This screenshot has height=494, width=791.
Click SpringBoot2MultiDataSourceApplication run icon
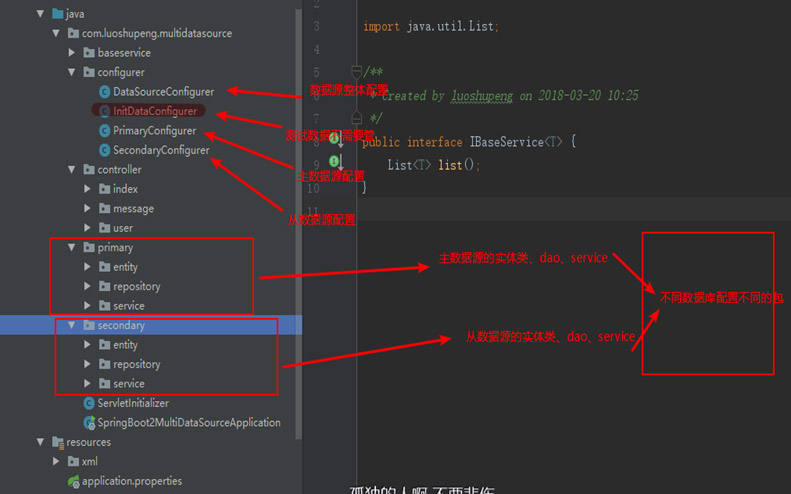click(89, 422)
